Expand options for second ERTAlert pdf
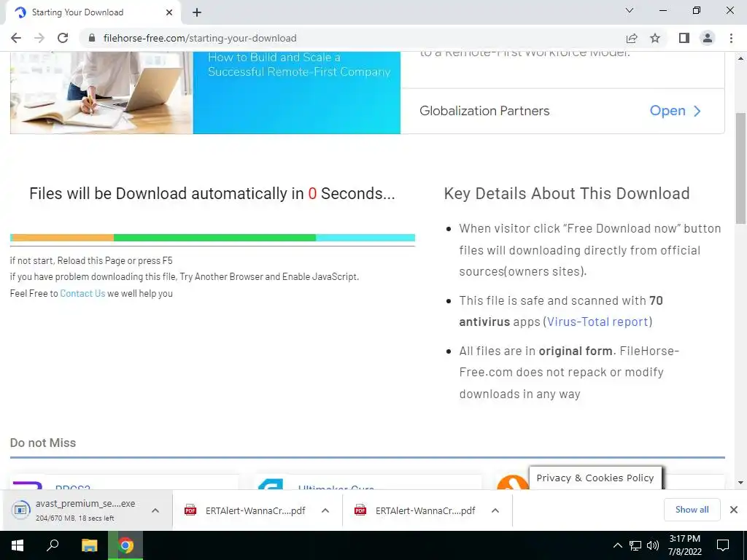Image resolution: width=747 pixels, height=560 pixels. tap(495, 510)
